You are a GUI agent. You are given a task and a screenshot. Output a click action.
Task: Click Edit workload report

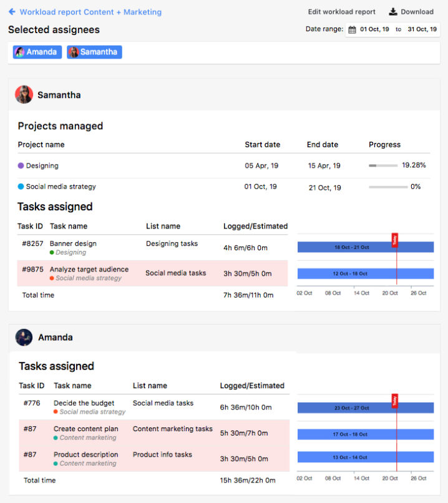pos(342,11)
